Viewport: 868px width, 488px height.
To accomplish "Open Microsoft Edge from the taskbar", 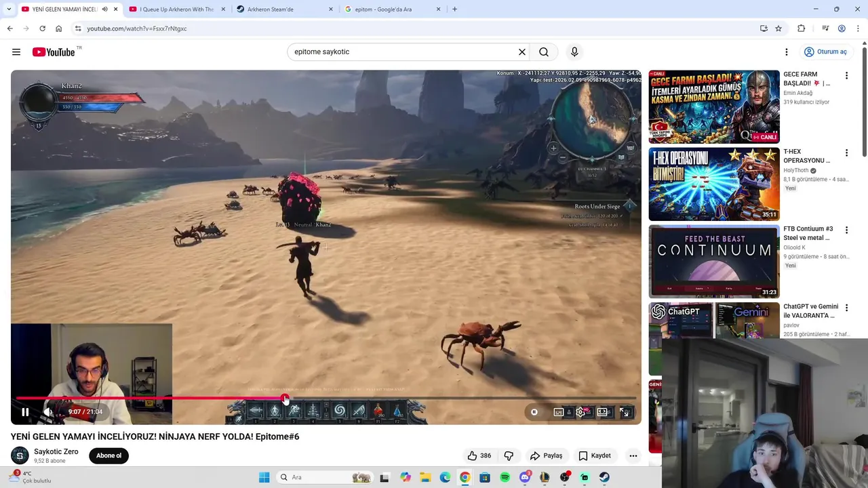I will tap(445, 478).
